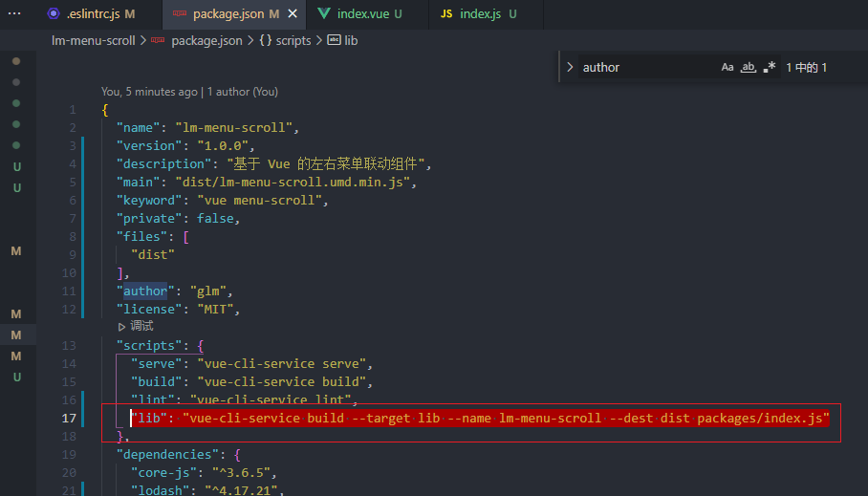This screenshot has width=868, height=496.
Task: Select lm-menu-scroll in the breadcrumb
Action: (x=93, y=40)
